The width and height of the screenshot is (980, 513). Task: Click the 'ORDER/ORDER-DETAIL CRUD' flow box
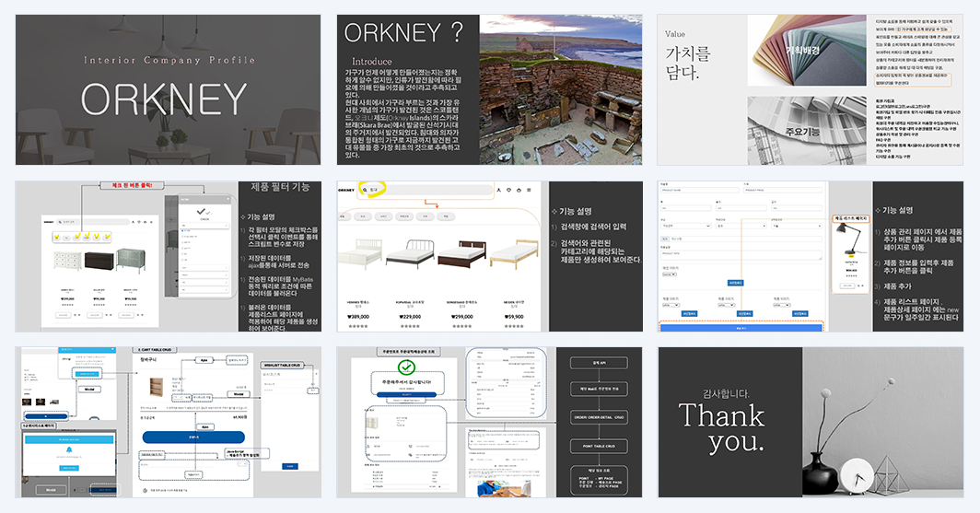click(599, 417)
